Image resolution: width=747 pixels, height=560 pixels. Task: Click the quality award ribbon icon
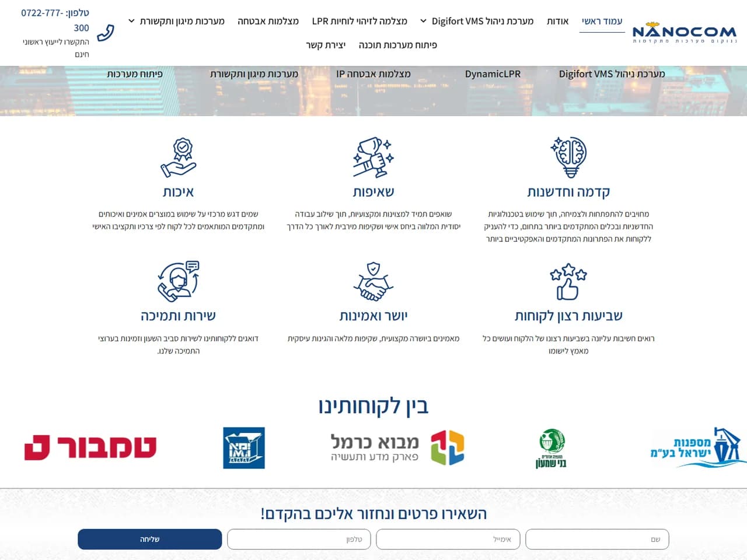click(179, 157)
